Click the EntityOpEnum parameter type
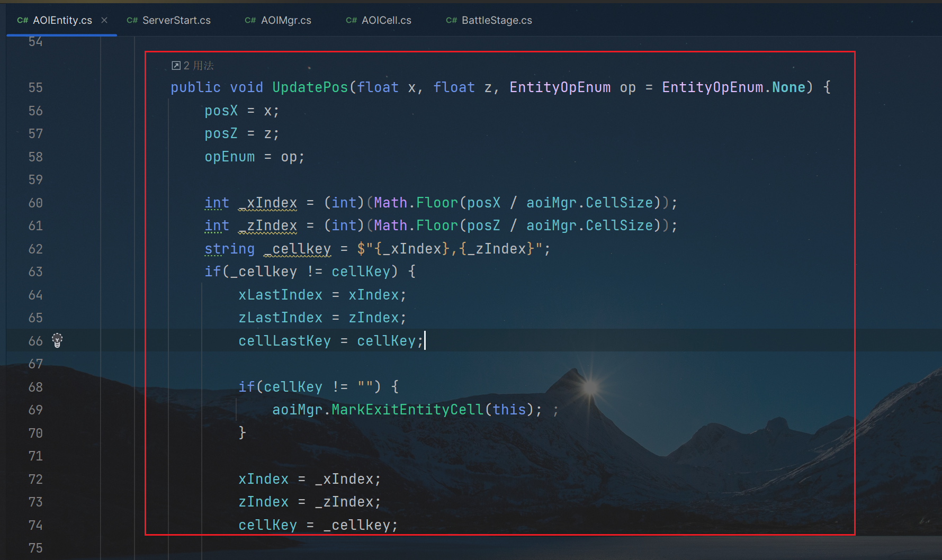 560,87
